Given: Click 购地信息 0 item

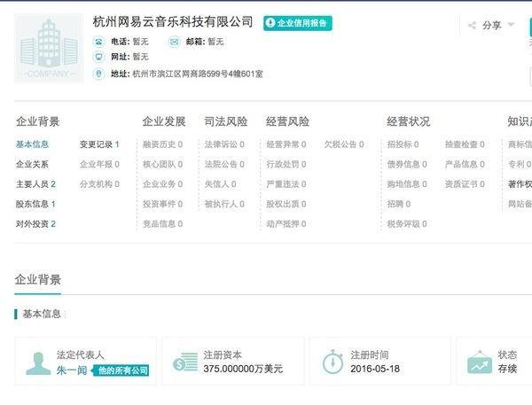Looking at the screenshot, I should coord(407,184).
